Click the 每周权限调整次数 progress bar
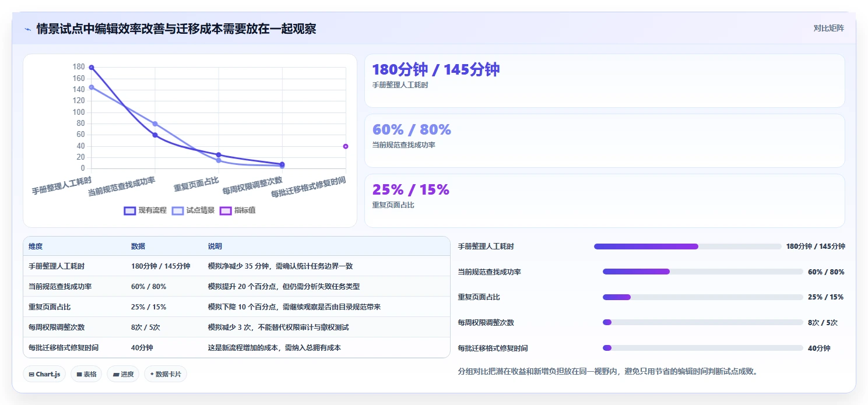Image resolution: width=868 pixels, height=405 pixels. tap(702, 322)
